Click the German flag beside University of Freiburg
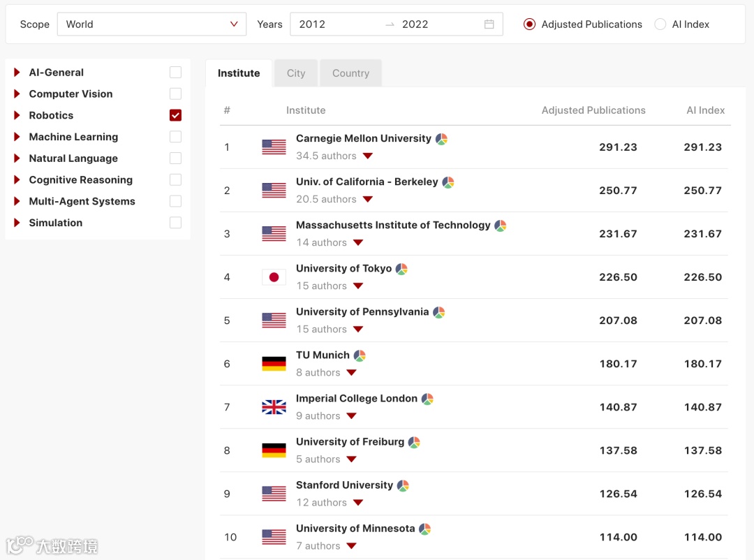This screenshot has width=754, height=560. (274, 450)
